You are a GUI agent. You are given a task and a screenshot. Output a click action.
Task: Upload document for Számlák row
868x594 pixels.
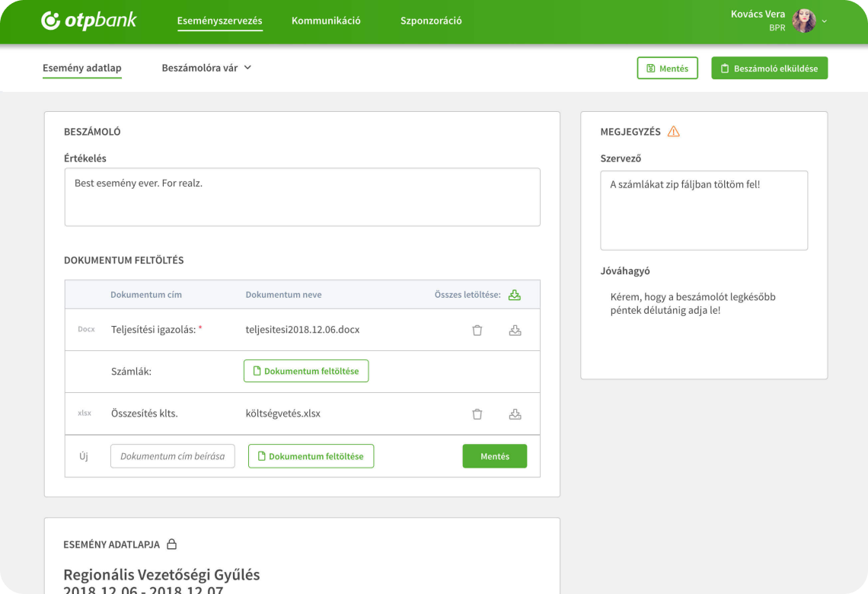[306, 371]
